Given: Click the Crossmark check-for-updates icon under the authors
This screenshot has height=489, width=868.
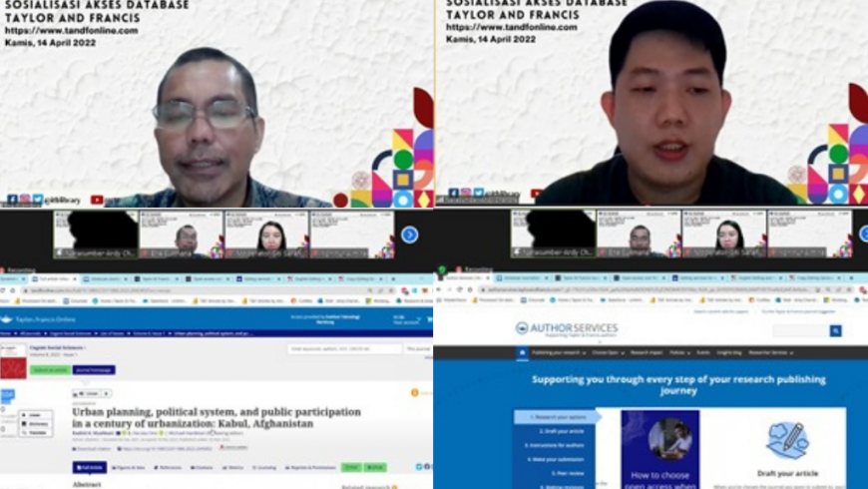Looking at the screenshot, I should (233, 447).
